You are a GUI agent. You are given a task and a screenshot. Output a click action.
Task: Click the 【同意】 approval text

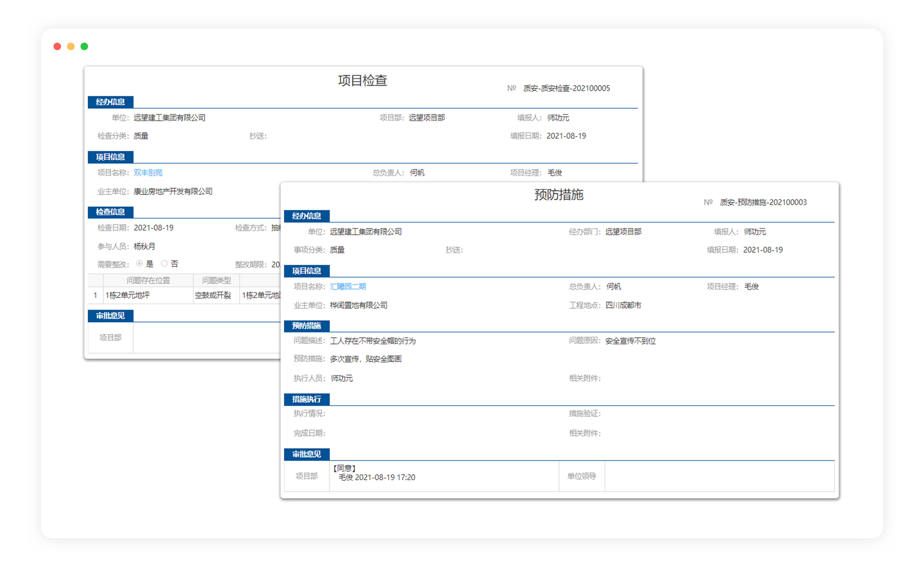pyautogui.click(x=344, y=468)
